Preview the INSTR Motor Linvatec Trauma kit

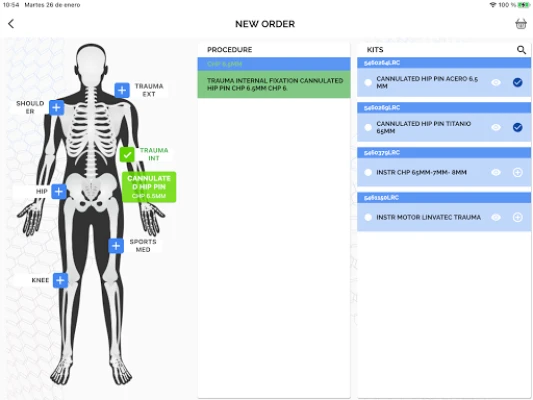[x=496, y=217]
